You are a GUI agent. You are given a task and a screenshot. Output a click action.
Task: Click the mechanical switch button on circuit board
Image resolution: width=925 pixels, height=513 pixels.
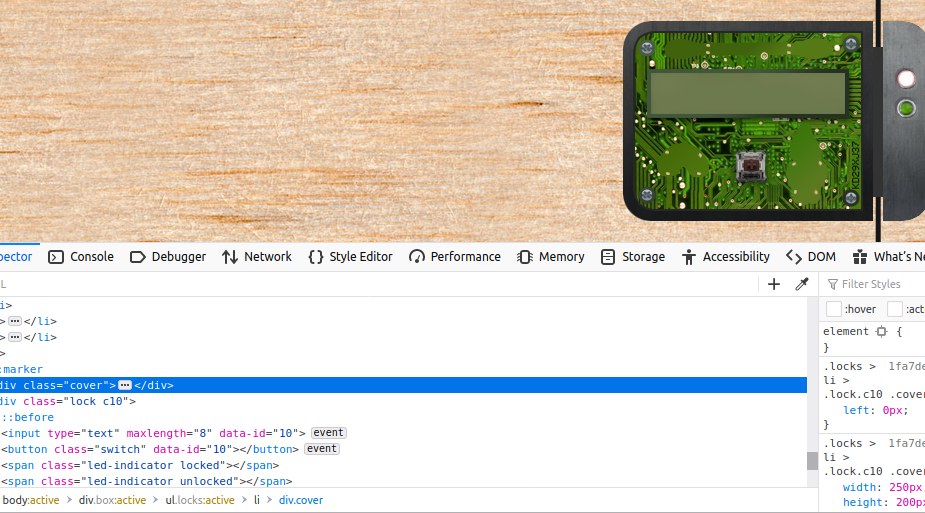[x=751, y=166]
